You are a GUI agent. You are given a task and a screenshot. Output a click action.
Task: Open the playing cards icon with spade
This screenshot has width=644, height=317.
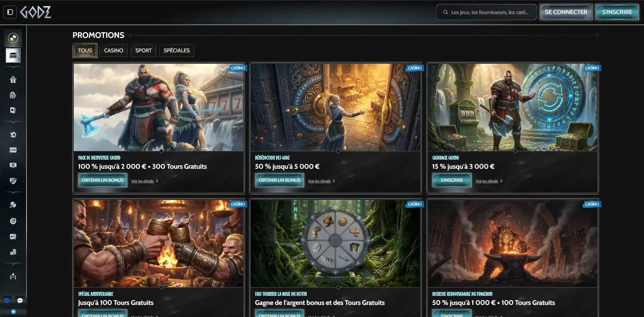13,110
